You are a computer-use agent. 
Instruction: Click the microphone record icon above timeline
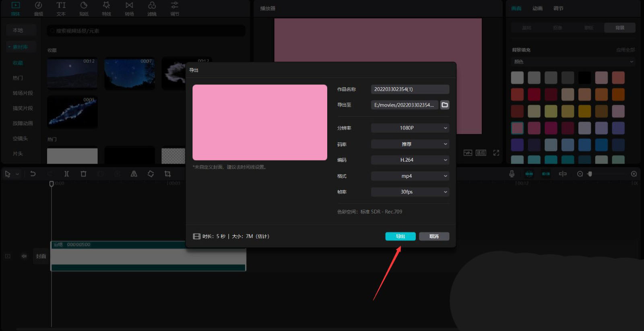[512, 174]
